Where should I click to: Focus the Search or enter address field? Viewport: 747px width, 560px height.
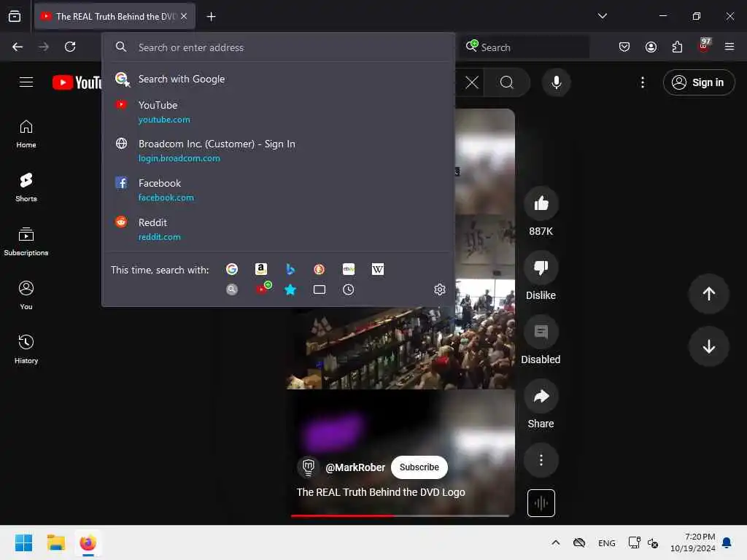coord(278,47)
